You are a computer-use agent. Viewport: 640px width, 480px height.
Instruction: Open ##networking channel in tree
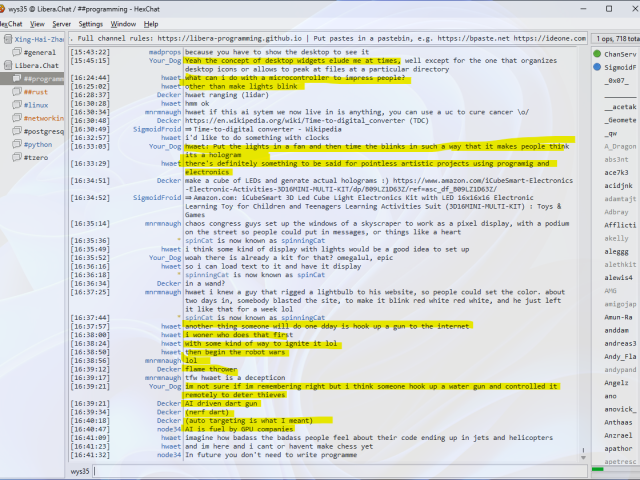[42, 117]
